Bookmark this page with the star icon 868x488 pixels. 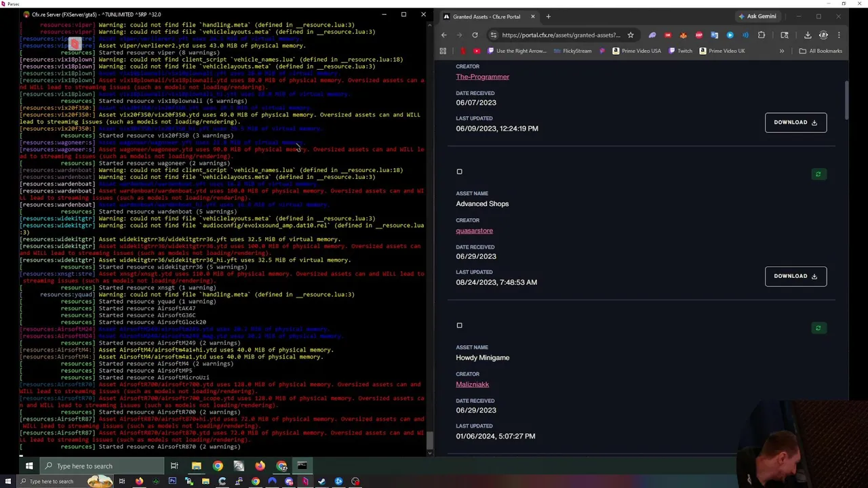pos(631,35)
